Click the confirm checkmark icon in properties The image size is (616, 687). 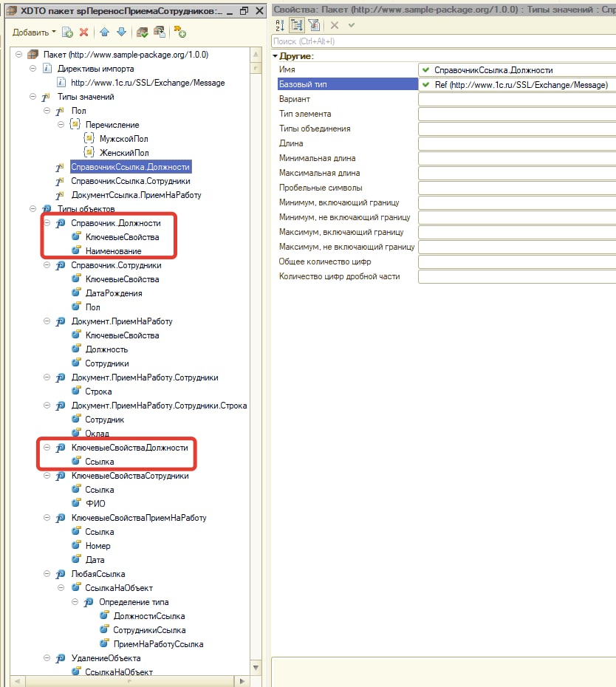[x=352, y=25]
